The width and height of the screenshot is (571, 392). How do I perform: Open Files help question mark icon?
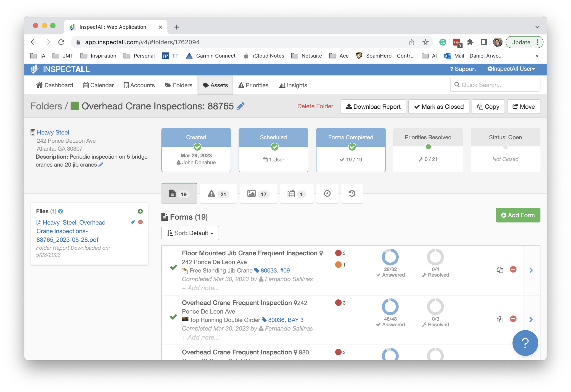coord(61,211)
